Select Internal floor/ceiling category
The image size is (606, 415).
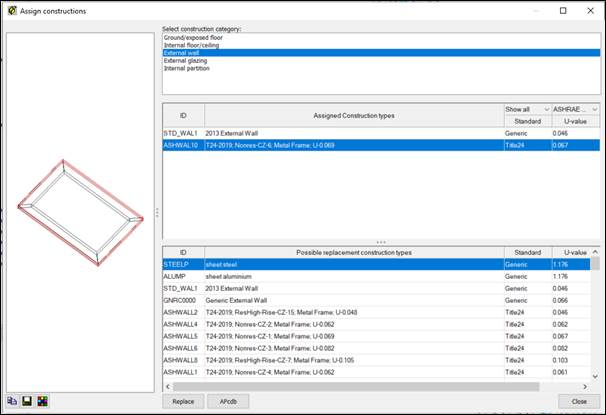point(192,45)
